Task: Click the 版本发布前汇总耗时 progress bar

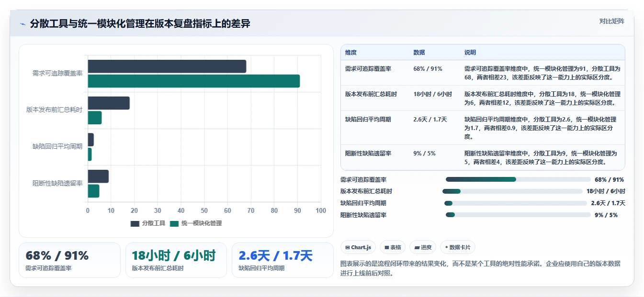Action: pos(512,191)
